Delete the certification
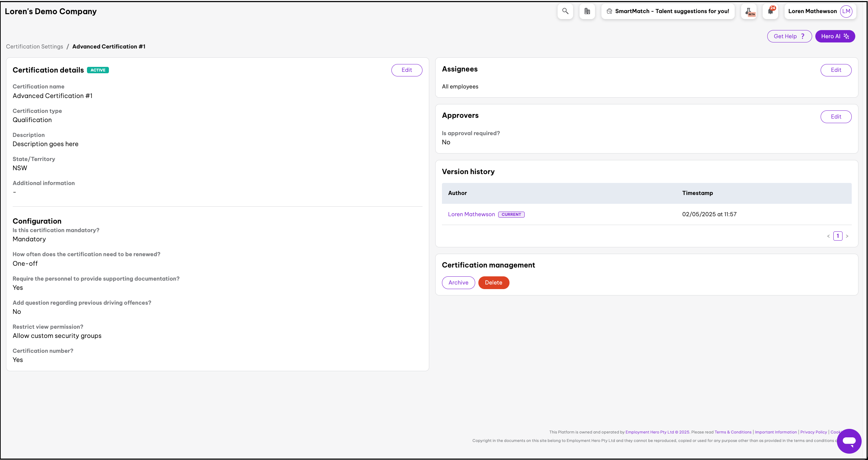The image size is (868, 460). pos(494,283)
